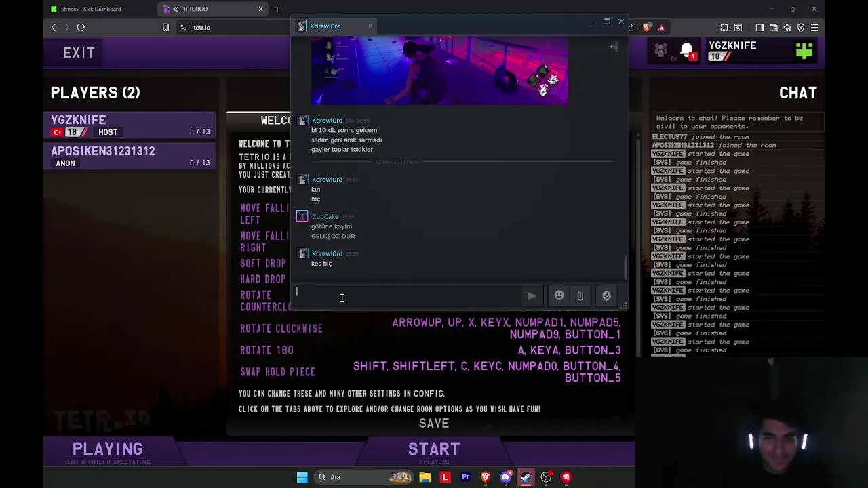
Task: Click ROTATE 180 keybinding row
Action: [x=430, y=350]
